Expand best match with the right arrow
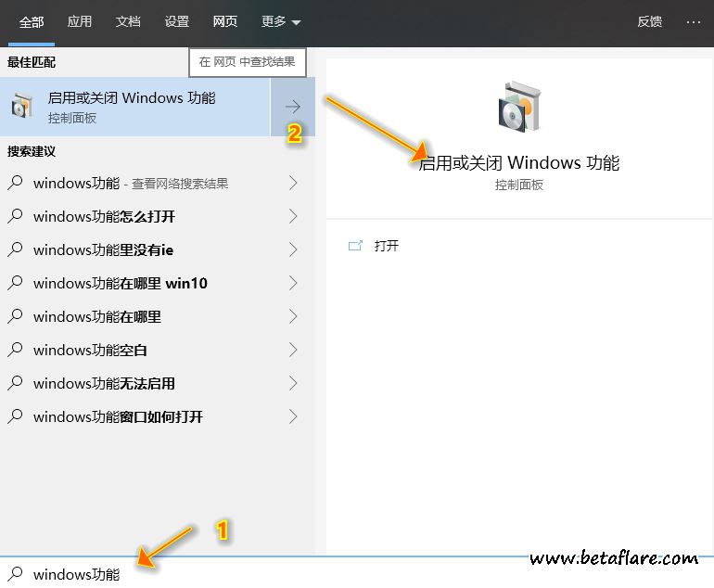Viewport: 714px width, 588px height. point(293,107)
